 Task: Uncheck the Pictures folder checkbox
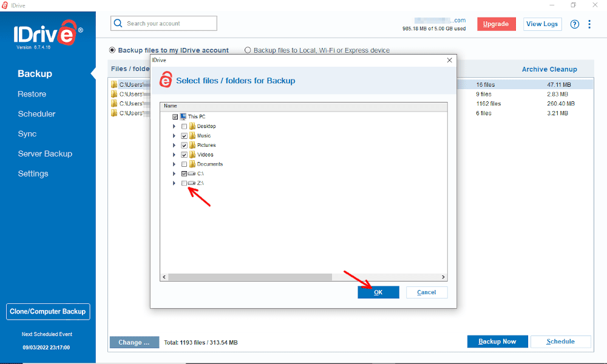(185, 146)
